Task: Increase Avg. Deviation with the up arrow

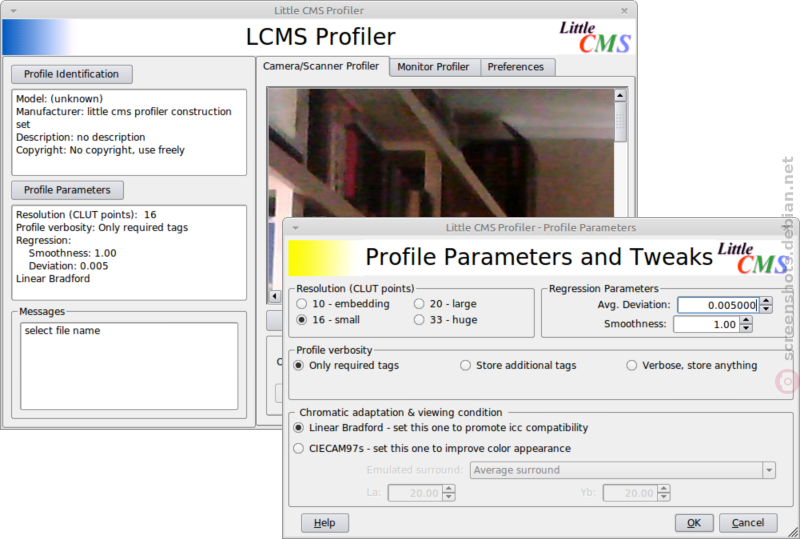Action: click(x=766, y=301)
